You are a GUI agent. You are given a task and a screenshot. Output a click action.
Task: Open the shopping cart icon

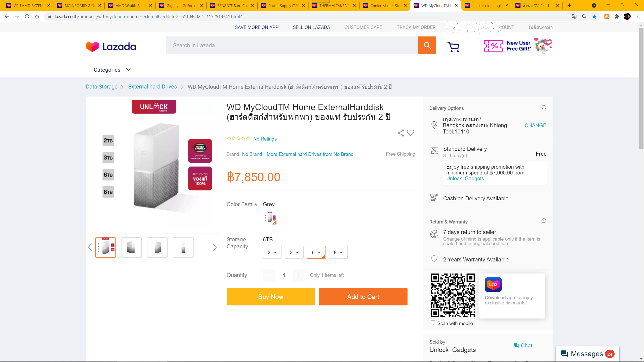(x=453, y=47)
